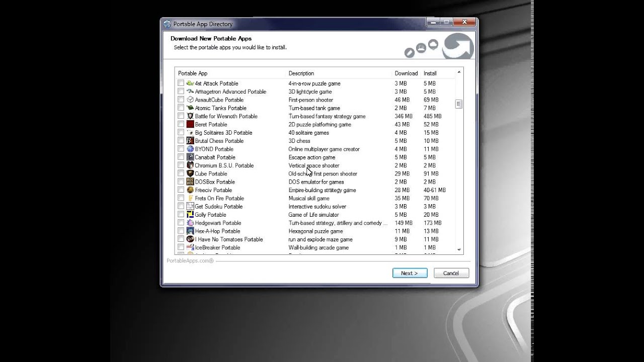
Task: Click the Freeciv Portable icon
Action: click(x=190, y=190)
